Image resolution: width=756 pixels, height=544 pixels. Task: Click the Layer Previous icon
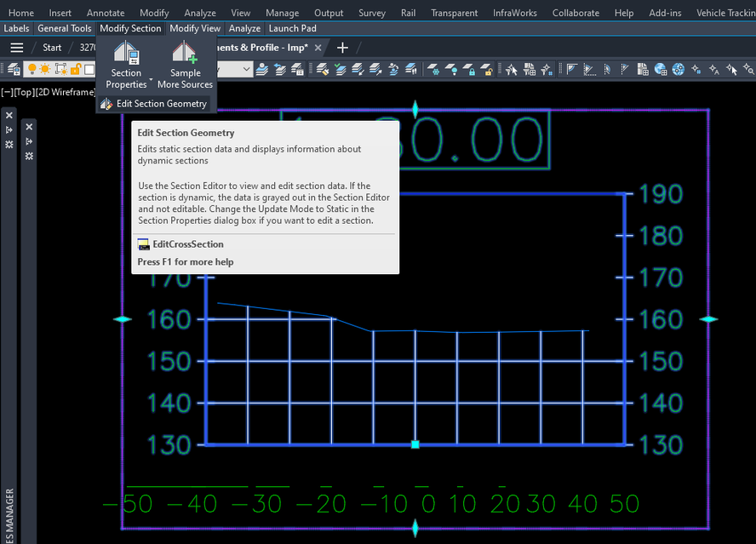click(279, 70)
